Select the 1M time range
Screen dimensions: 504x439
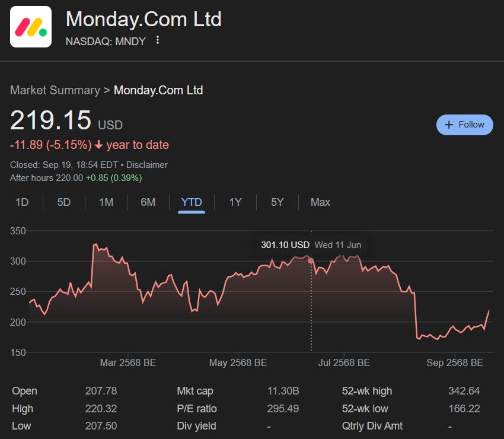coord(106,202)
